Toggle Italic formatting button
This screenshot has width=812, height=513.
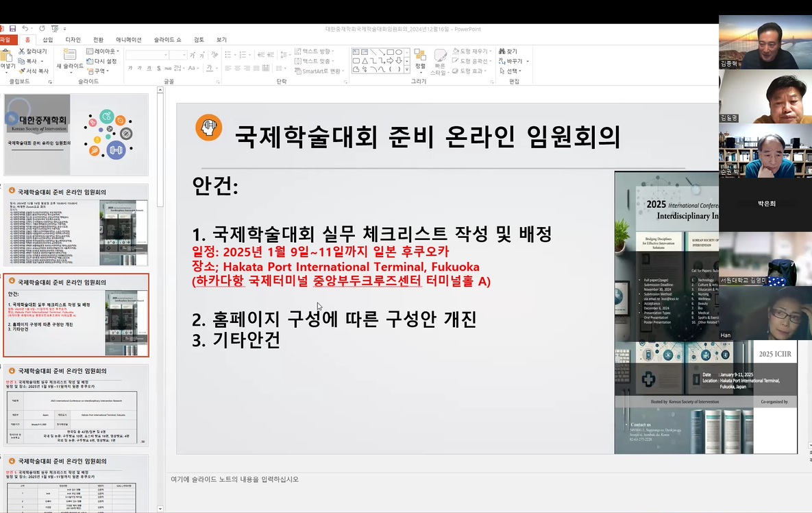point(139,68)
